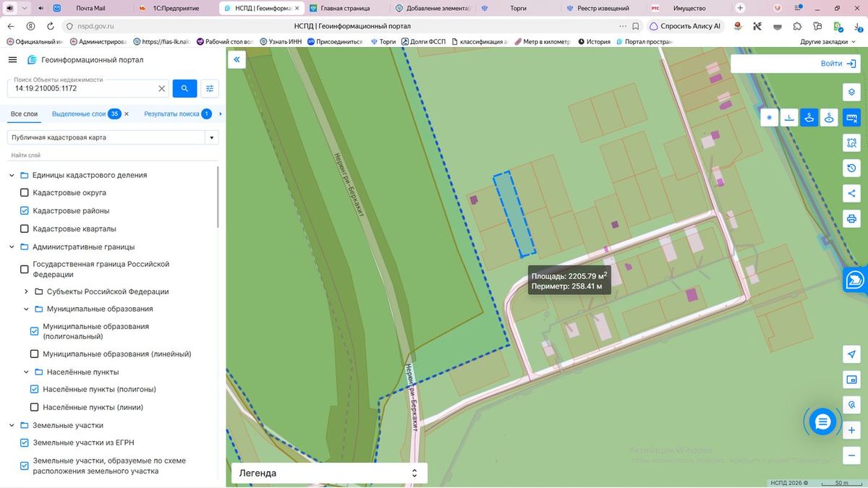Select the polygon area (S) measurement tool
Image resolution: width=868 pixels, height=488 pixels.
coord(809,117)
